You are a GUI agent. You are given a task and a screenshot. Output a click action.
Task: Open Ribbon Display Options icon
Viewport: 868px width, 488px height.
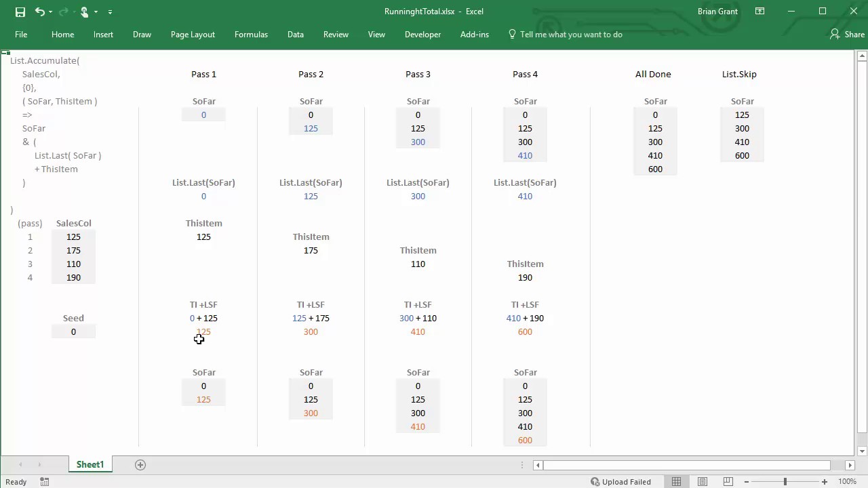click(760, 12)
